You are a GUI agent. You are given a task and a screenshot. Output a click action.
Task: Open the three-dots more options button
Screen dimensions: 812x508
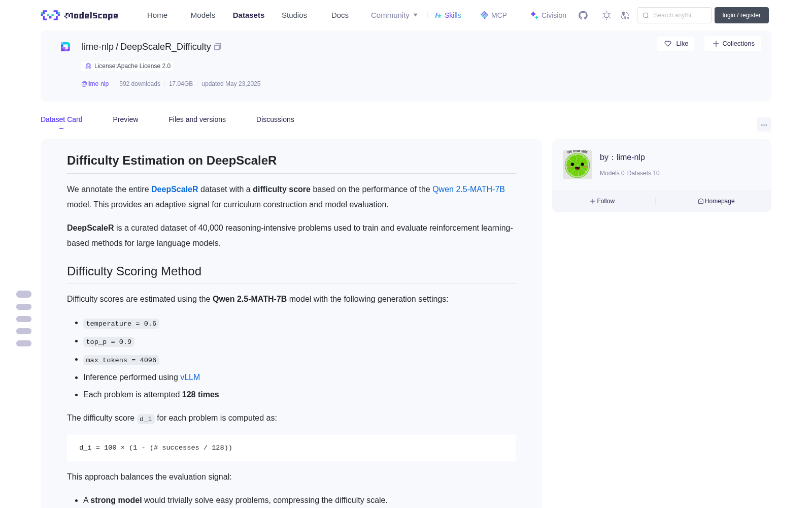tap(764, 124)
